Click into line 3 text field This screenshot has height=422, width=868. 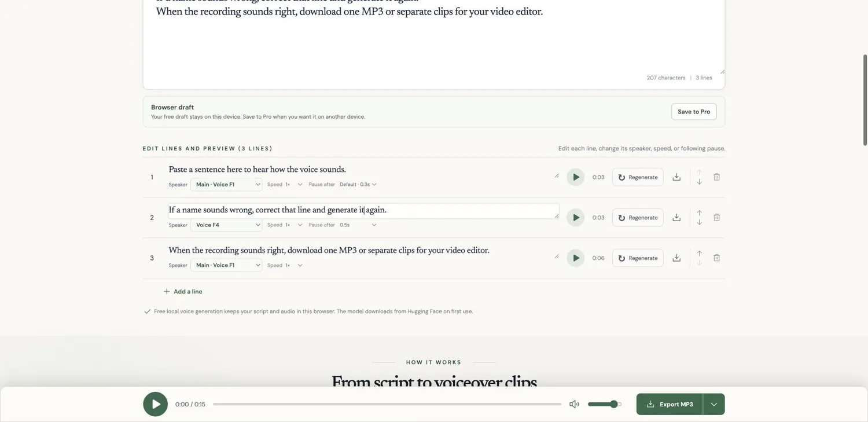(364, 251)
